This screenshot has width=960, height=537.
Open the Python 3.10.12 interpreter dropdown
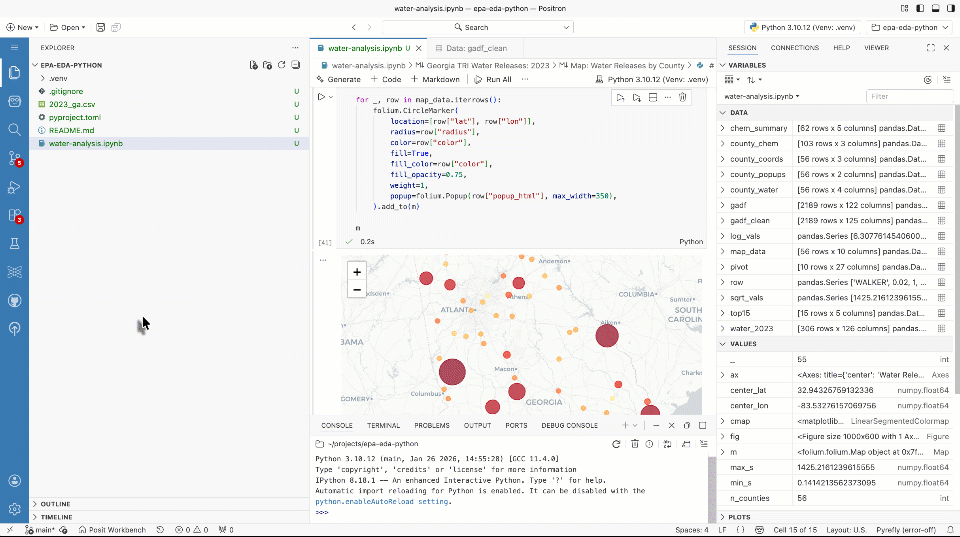coord(801,27)
